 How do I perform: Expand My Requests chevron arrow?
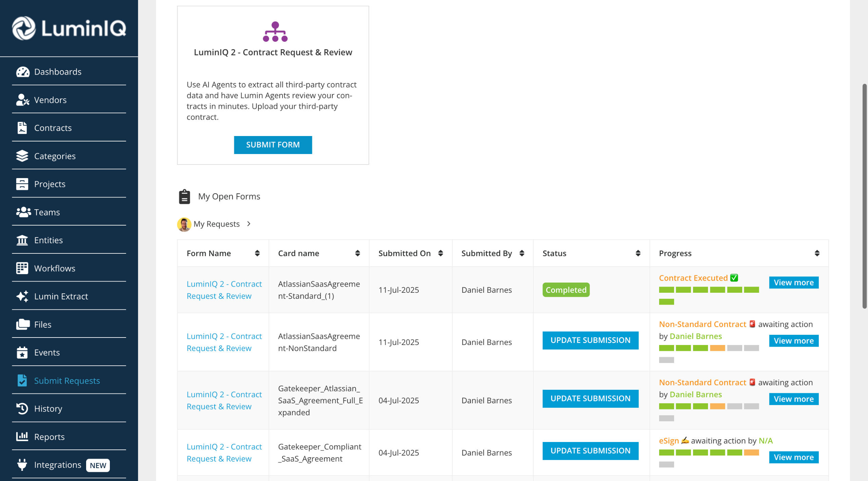[x=249, y=224]
